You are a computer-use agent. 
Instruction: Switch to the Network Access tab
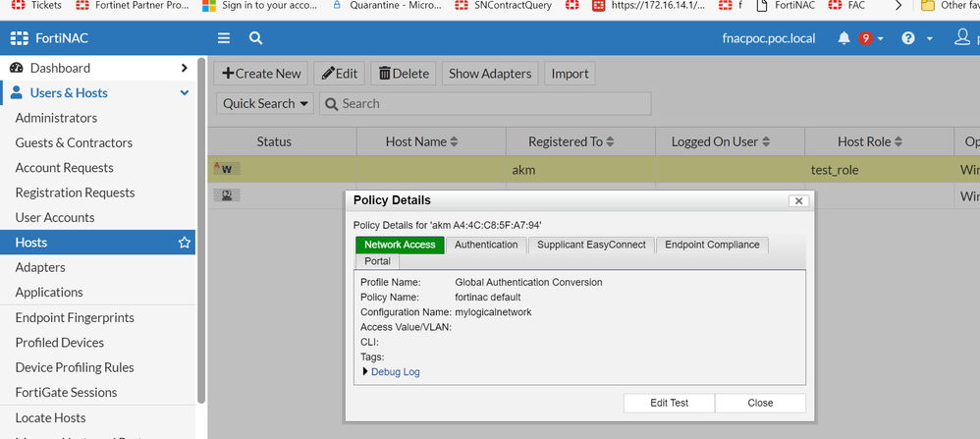pyautogui.click(x=400, y=245)
